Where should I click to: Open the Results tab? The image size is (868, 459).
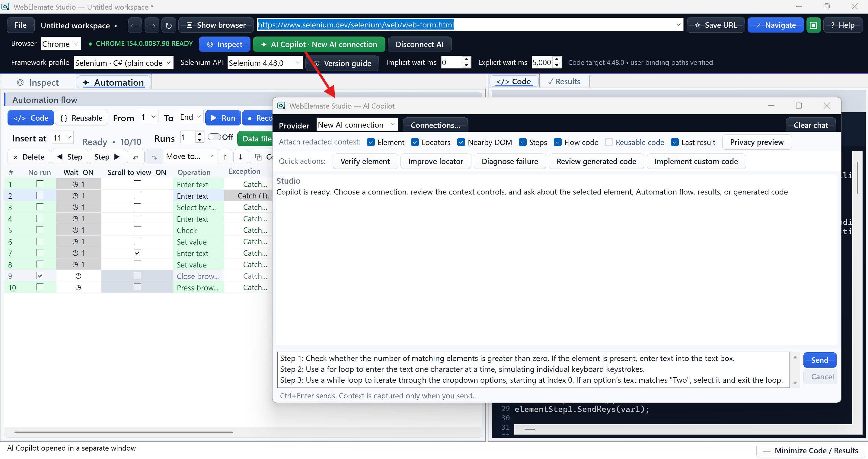click(x=564, y=81)
